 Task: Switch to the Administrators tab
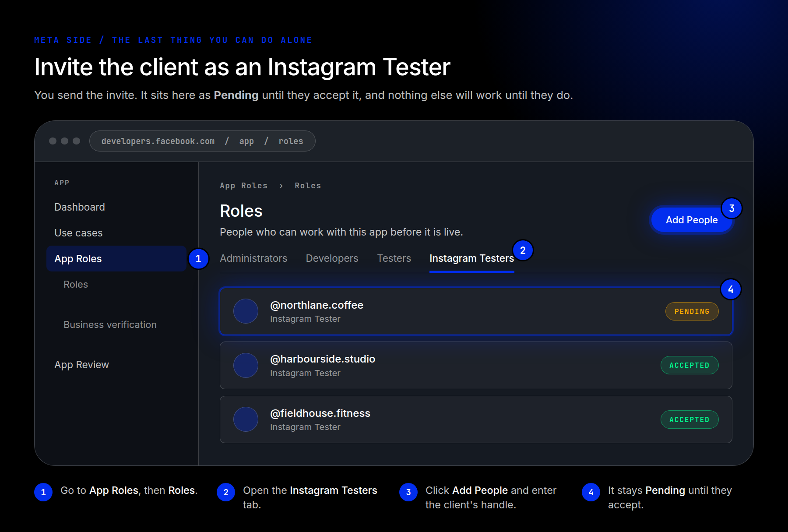point(253,258)
